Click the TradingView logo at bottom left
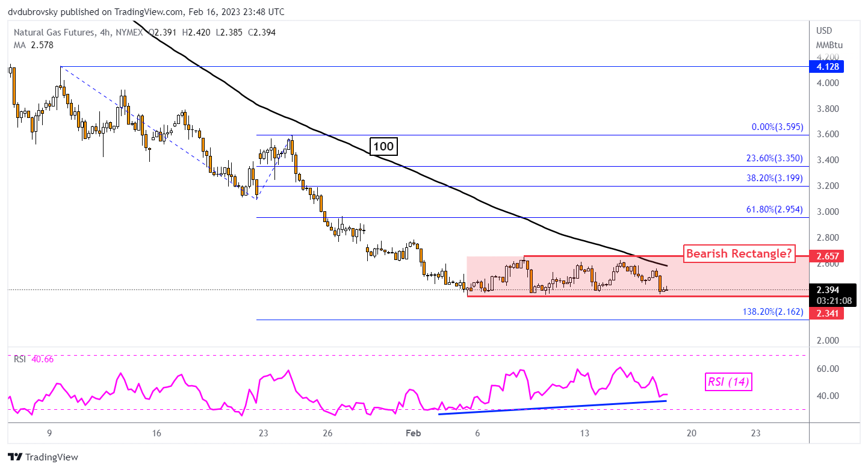Screen dimensions: 868x470 coord(43,457)
